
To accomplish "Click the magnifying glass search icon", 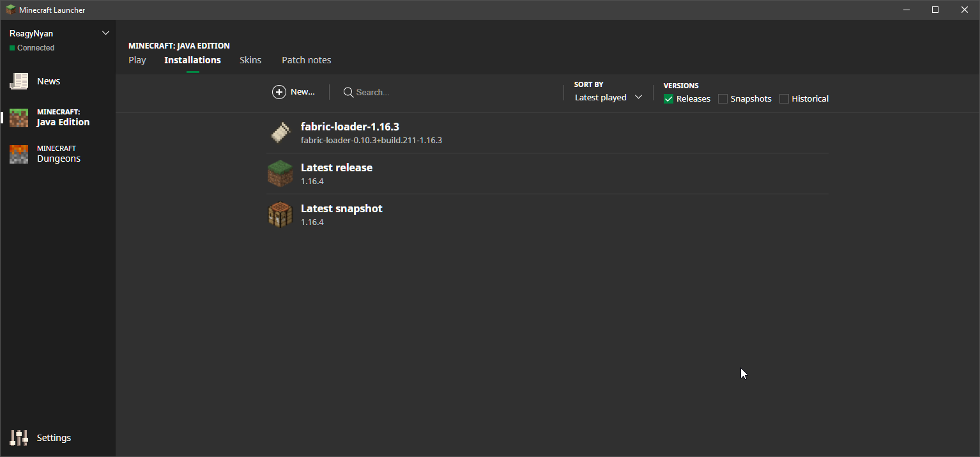I will (x=348, y=92).
